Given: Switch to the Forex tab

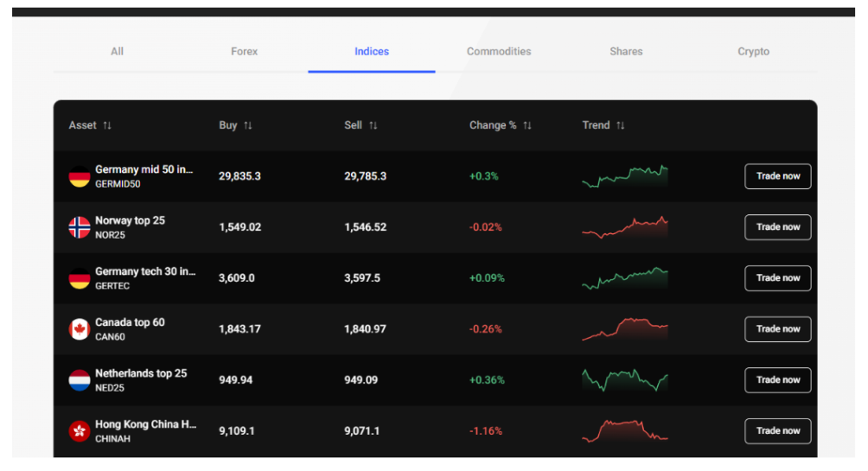Looking at the screenshot, I should point(244,52).
